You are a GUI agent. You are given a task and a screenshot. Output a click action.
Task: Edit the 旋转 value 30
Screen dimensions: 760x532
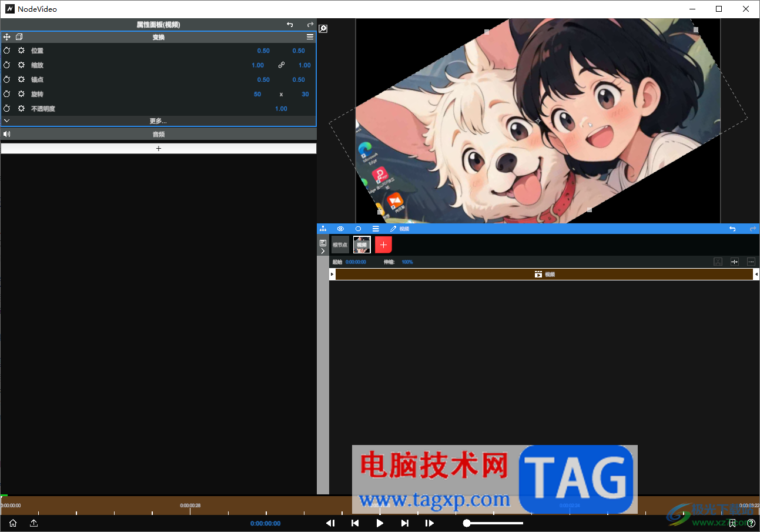pyautogui.click(x=305, y=94)
